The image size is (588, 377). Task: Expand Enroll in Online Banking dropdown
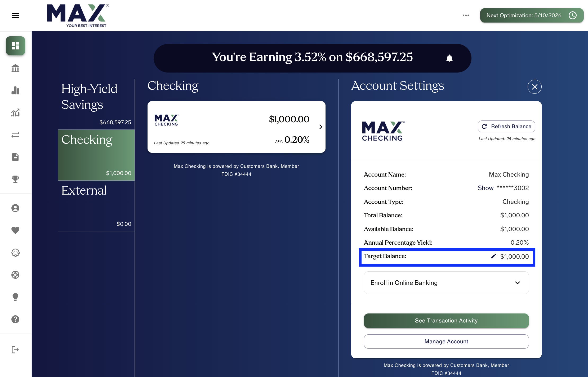click(x=446, y=283)
